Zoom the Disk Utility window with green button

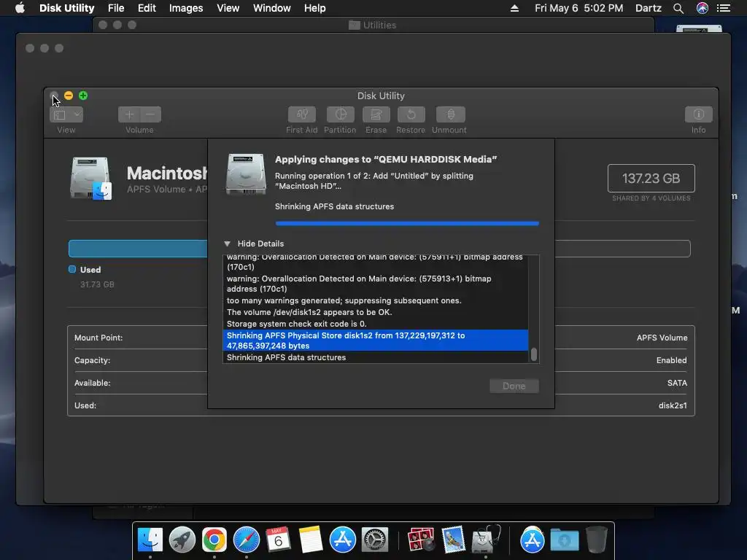[83, 96]
